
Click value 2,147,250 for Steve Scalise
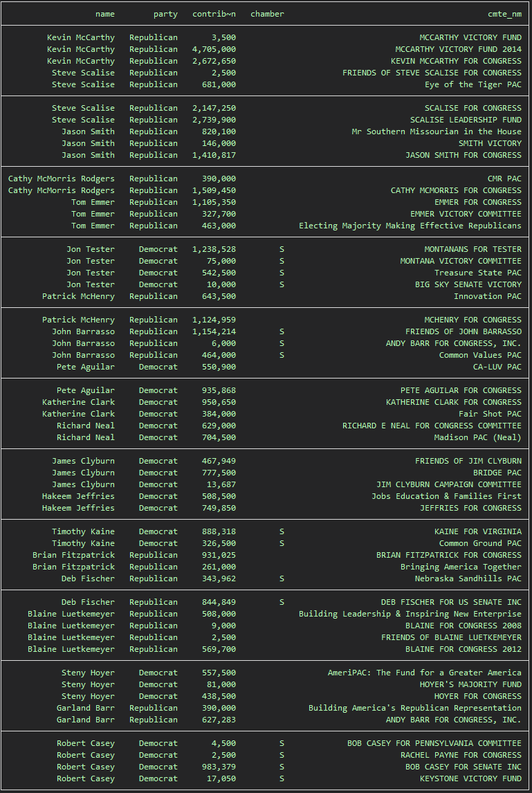pyautogui.click(x=214, y=108)
